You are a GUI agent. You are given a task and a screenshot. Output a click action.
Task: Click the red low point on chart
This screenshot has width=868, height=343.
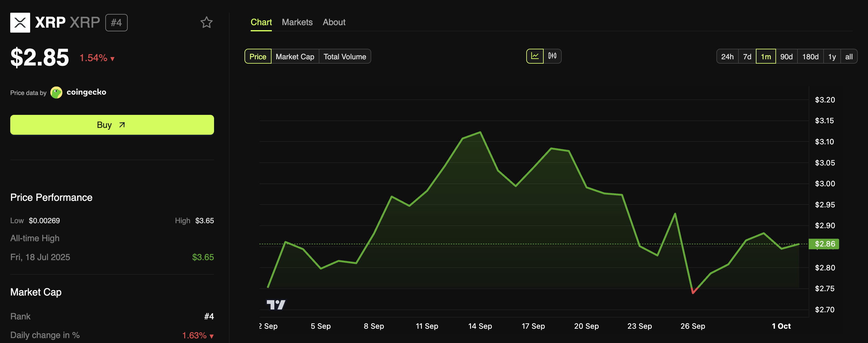pyautogui.click(x=693, y=292)
